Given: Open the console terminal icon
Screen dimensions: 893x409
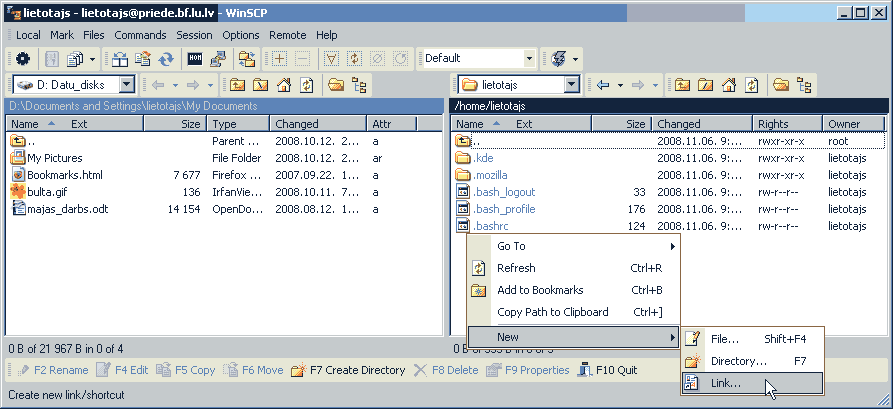Looking at the screenshot, I should click(195, 58).
